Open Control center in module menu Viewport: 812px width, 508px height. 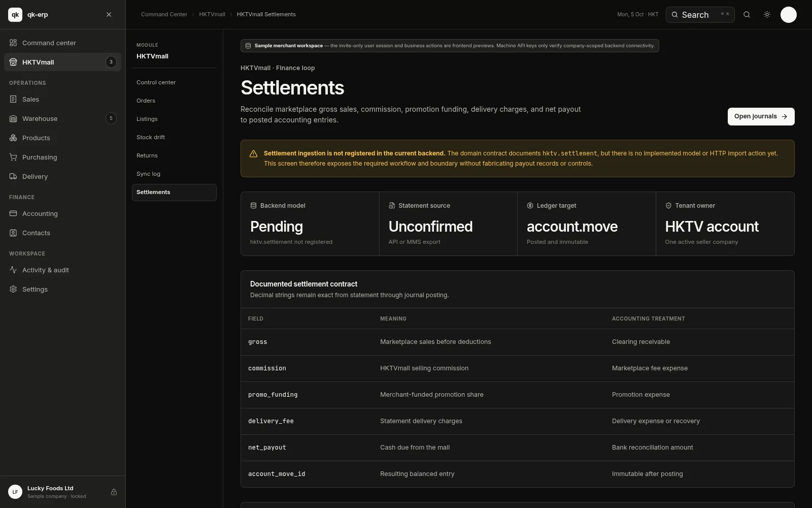[x=174, y=82]
